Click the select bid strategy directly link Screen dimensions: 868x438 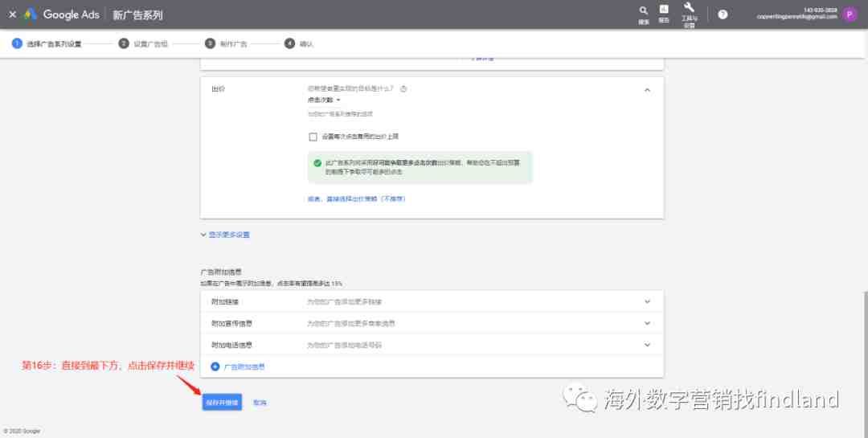(357, 199)
